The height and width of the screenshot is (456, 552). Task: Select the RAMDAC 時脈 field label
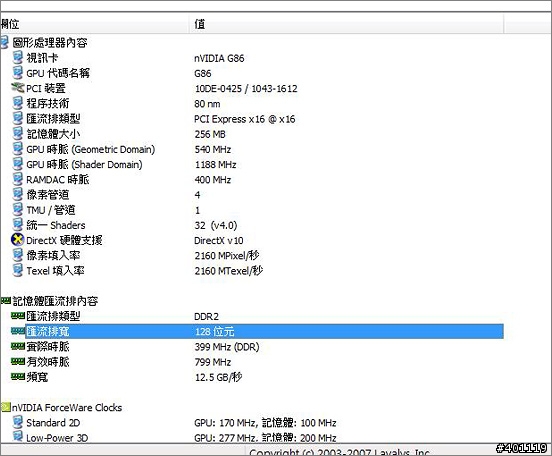pos(58,180)
